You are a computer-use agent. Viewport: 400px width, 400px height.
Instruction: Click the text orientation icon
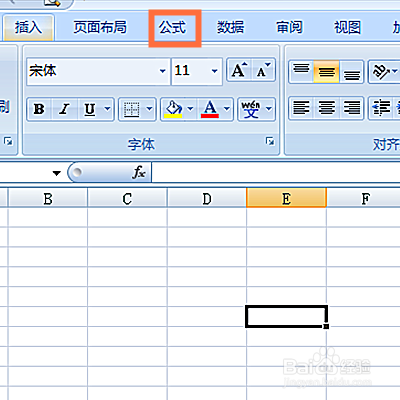click(381, 71)
